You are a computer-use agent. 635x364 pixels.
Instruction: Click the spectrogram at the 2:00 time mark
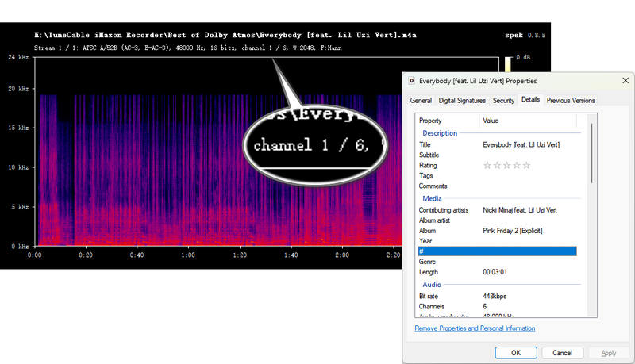pyautogui.click(x=342, y=255)
